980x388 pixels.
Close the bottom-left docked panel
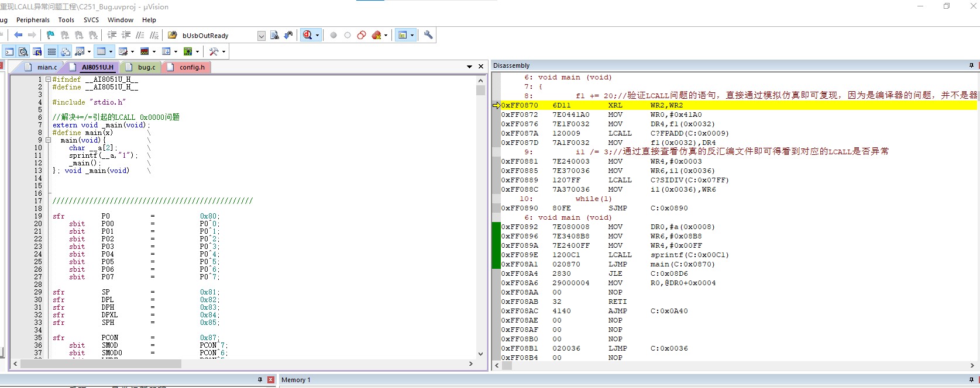pyautogui.click(x=271, y=380)
